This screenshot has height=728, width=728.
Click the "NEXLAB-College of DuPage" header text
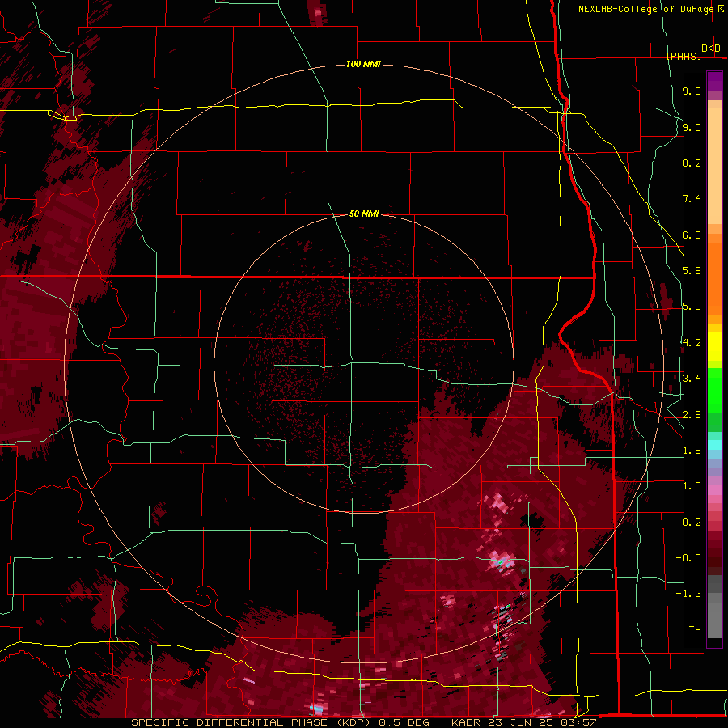click(645, 9)
